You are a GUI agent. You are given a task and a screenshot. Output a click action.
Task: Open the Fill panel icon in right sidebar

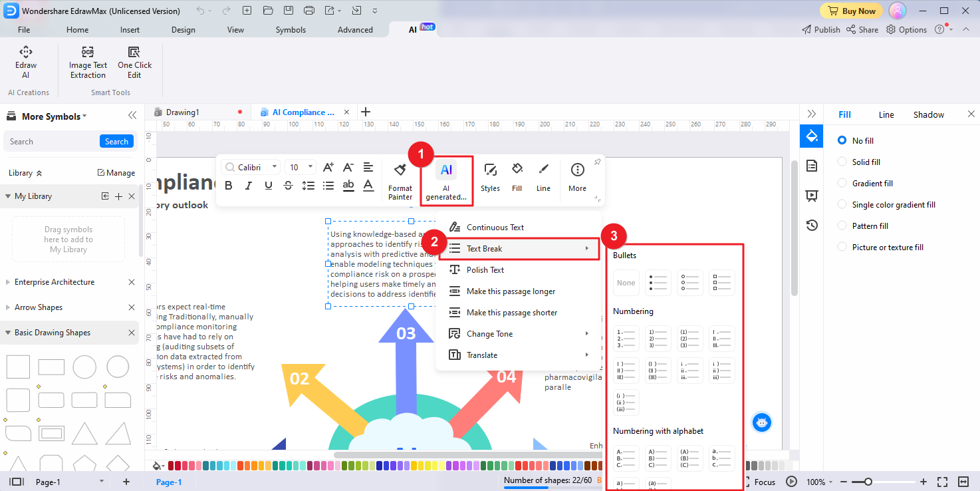pyautogui.click(x=811, y=136)
